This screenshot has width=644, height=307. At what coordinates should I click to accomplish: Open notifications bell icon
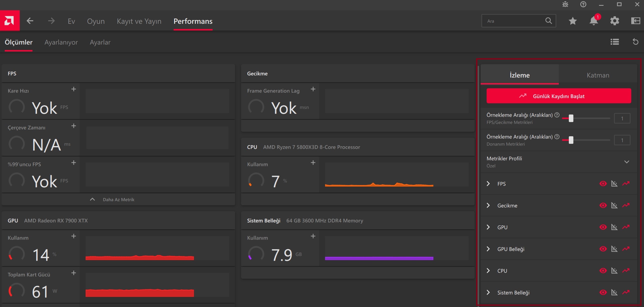[594, 21]
